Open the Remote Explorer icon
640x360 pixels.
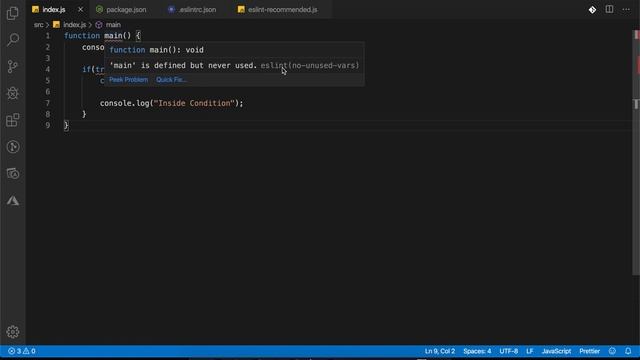pyautogui.click(x=13, y=173)
